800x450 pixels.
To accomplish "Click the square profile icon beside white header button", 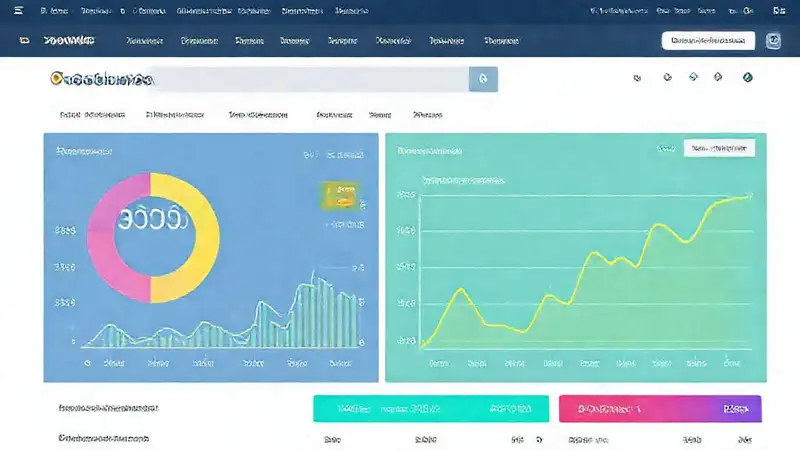I will pyautogui.click(x=773, y=41).
